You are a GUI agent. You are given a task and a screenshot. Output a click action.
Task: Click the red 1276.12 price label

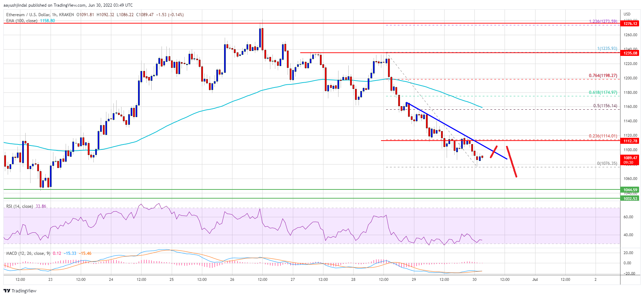pyautogui.click(x=630, y=24)
